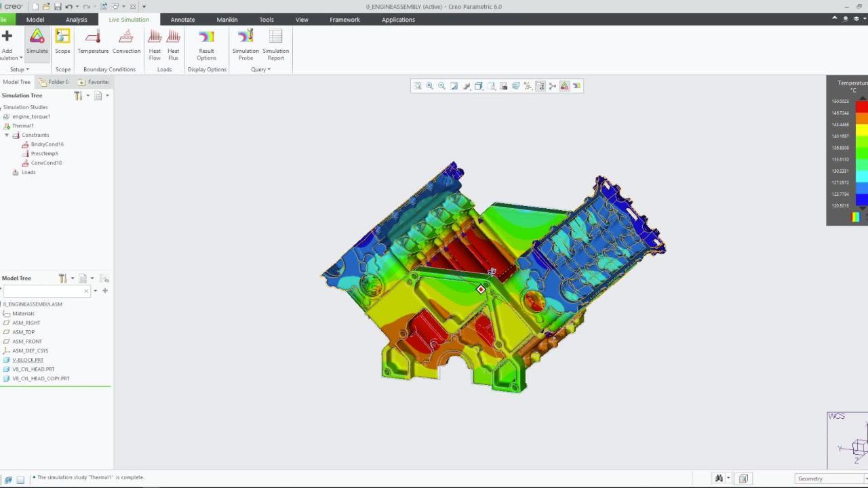This screenshot has width=868, height=488.
Task: Select BndryCond16 constraint
Action: pos(47,144)
